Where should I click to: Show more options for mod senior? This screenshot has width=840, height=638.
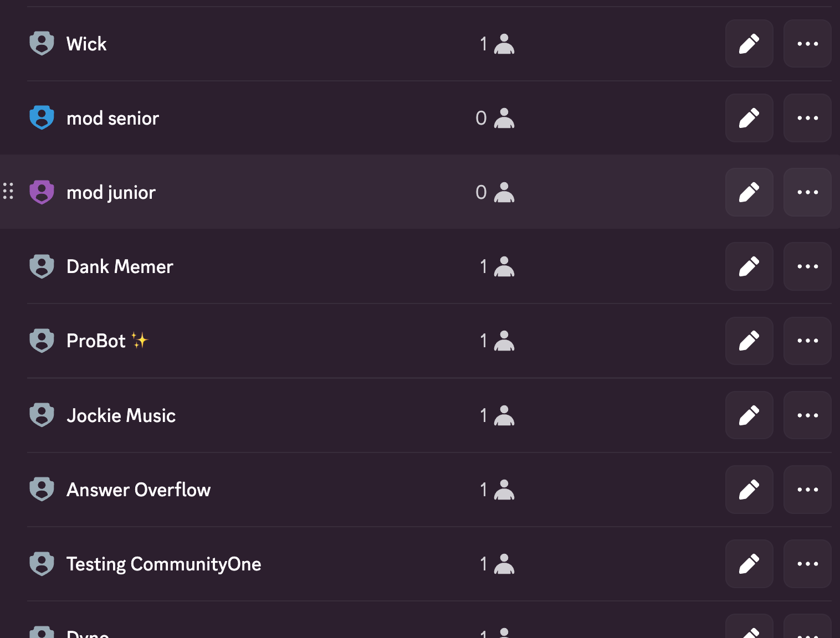click(x=807, y=118)
